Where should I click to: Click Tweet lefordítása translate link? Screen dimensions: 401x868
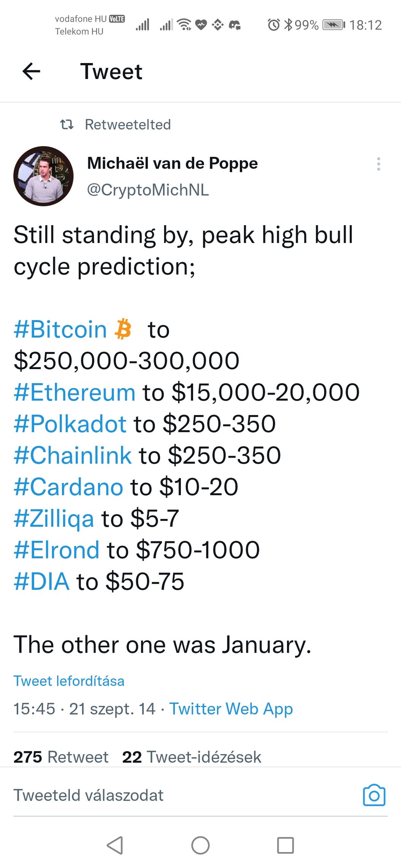[x=69, y=681]
